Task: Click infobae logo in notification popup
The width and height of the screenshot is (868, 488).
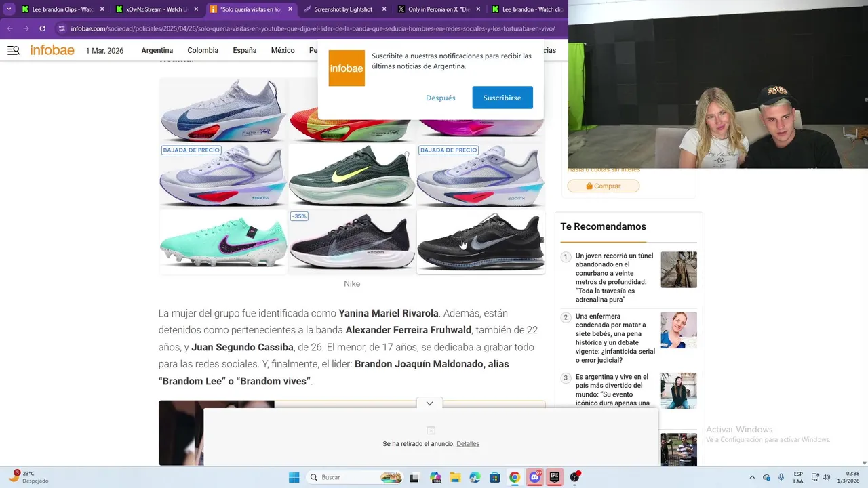Action: (x=347, y=68)
